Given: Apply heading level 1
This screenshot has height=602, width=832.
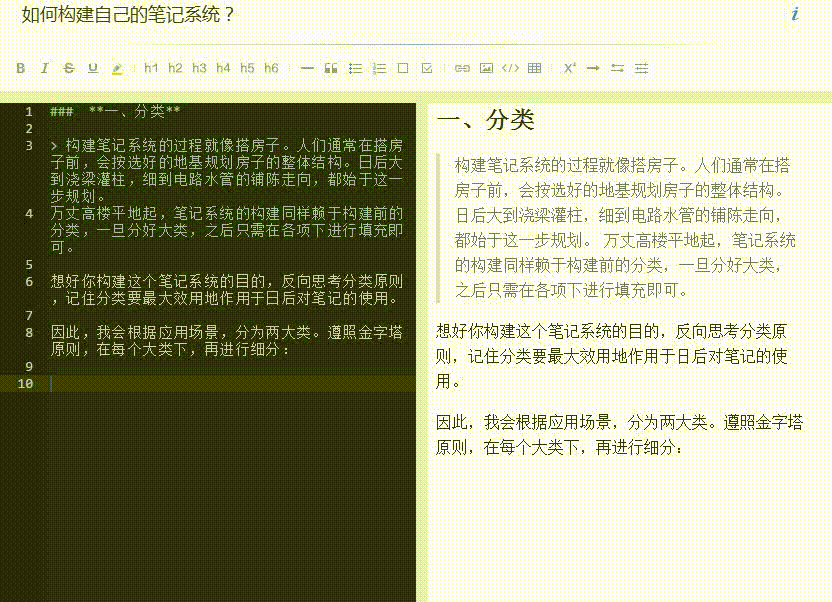Looking at the screenshot, I should [x=150, y=68].
